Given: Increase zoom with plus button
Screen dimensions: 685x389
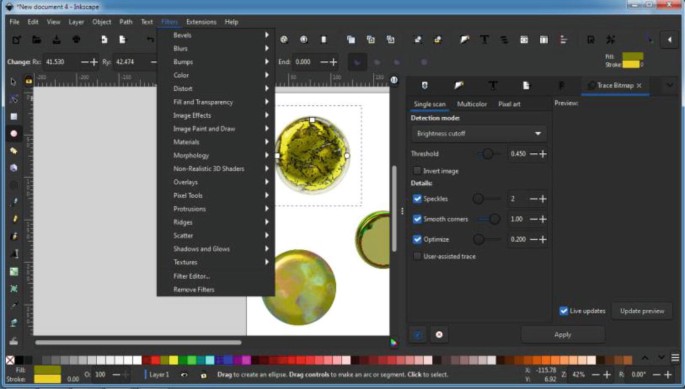Looking at the screenshot, I should pyautogui.click(x=606, y=375).
